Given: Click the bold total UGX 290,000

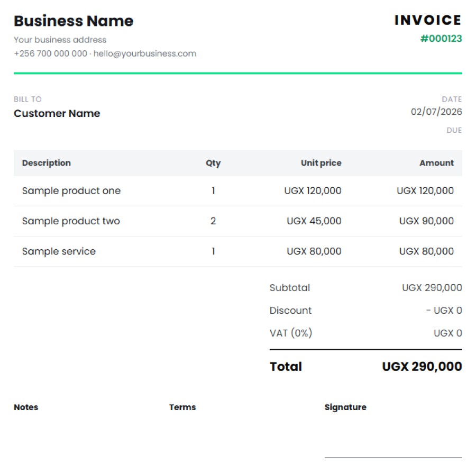Looking at the screenshot, I should pos(422,367).
